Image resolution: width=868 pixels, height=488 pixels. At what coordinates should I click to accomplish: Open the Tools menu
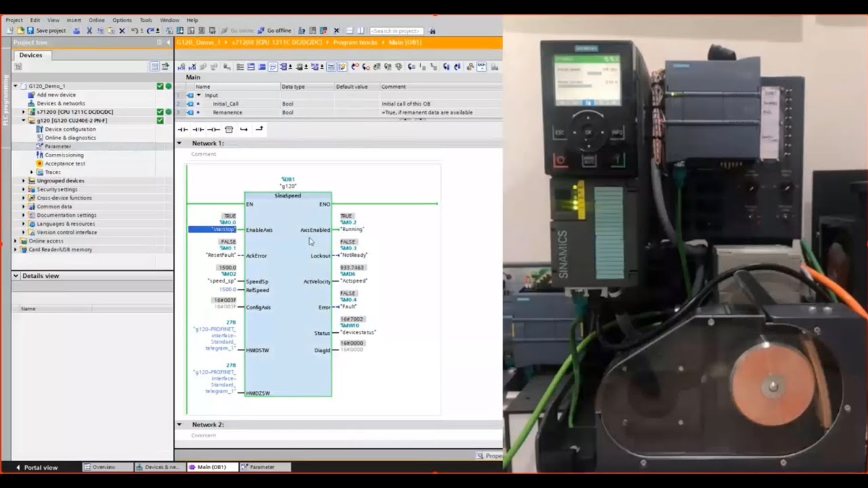click(146, 20)
